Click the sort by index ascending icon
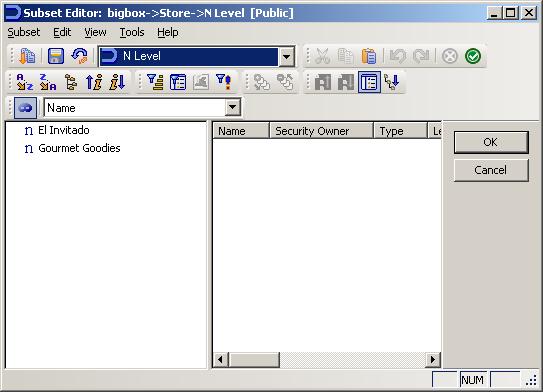The image size is (543, 392). (x=94, y=82)
